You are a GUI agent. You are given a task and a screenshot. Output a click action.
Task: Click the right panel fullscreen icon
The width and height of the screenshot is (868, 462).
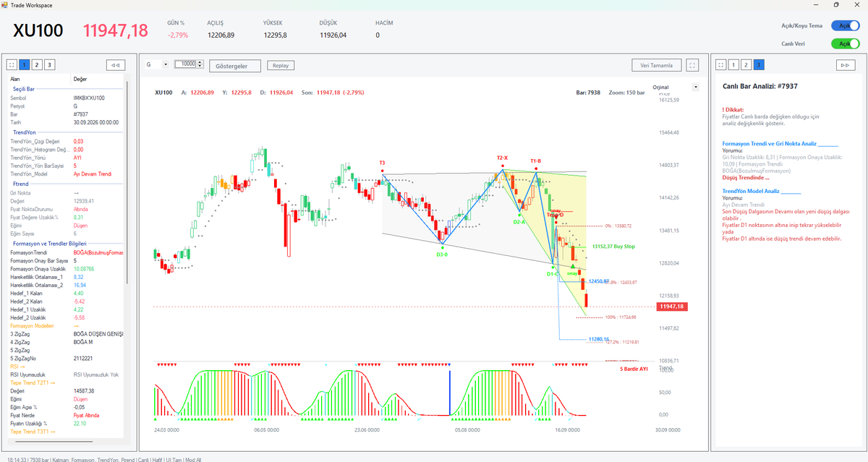[x=721, y=65]
